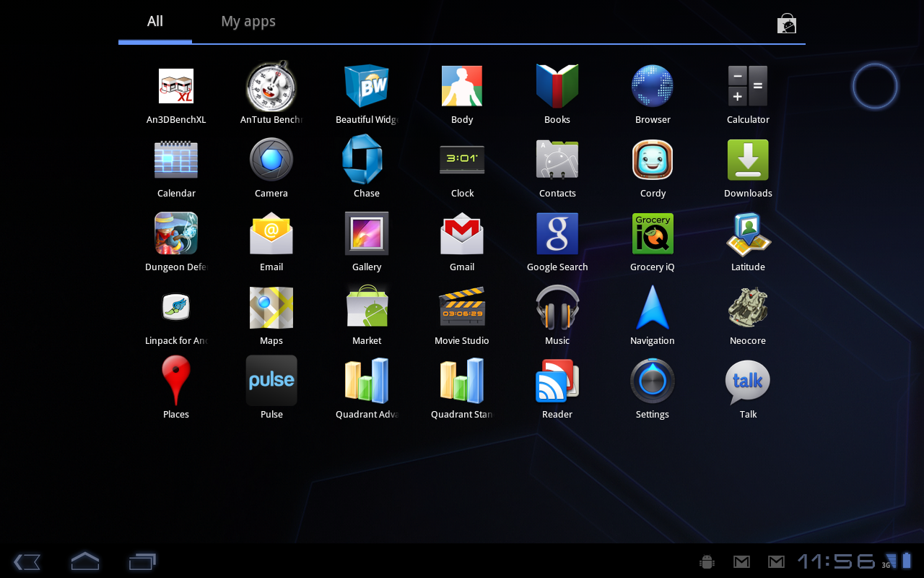Tap the Home navigation button

click(84, 561)
